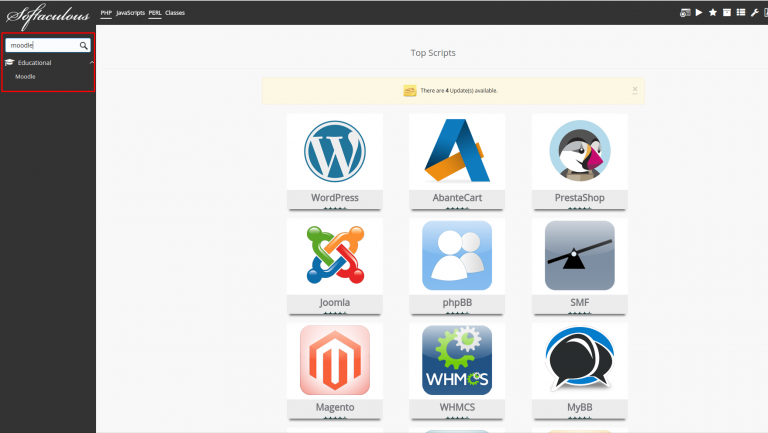Click the phpBB name label
Screen dimensions: 768x433
click(x=457, y=302)
